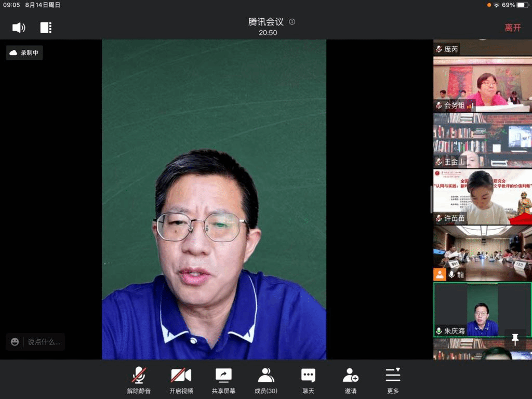The image size is (532, 399).
Task: Switch layout with the view toggle icon
Action: [46, 28]
